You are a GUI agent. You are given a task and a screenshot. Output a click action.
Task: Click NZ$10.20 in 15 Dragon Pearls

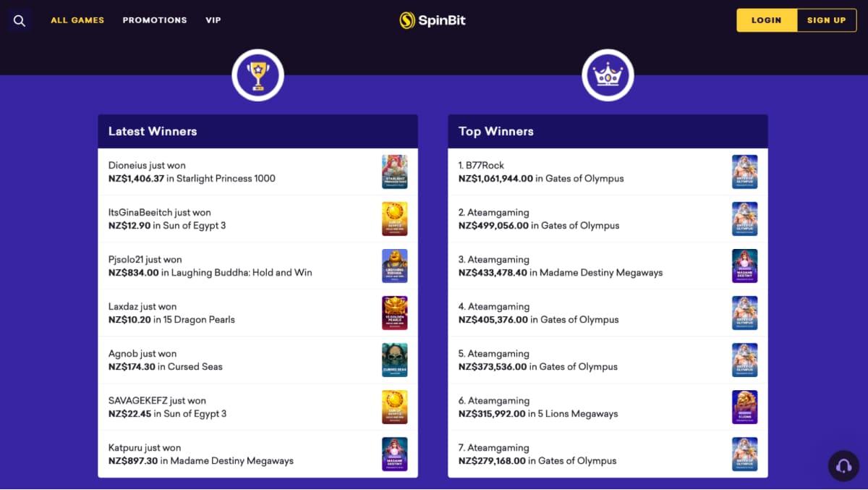(171, 319)
